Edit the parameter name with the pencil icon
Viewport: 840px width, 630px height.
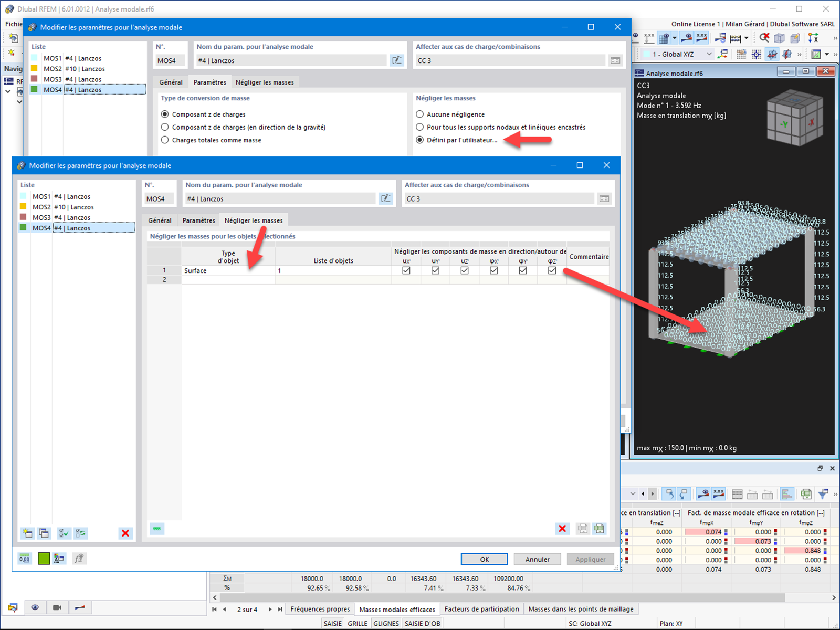pos(386,198)
